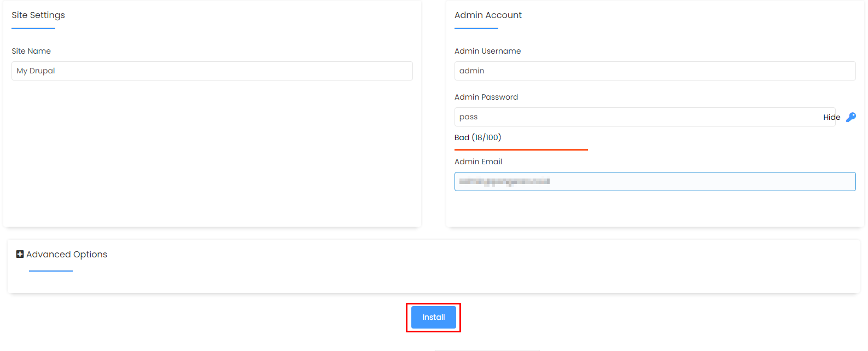
Task: Click the blue underline under Site Settings
Action: click(33, 28)
